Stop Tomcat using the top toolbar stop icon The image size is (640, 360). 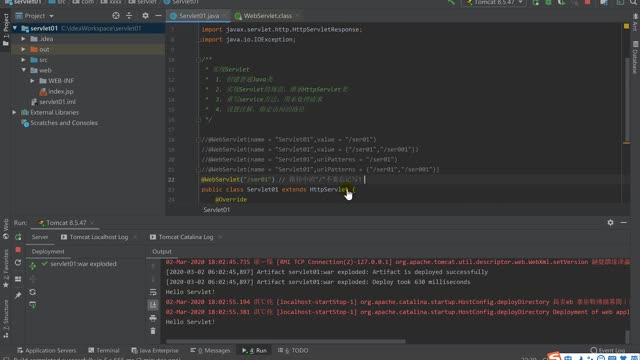pos(588,2)
